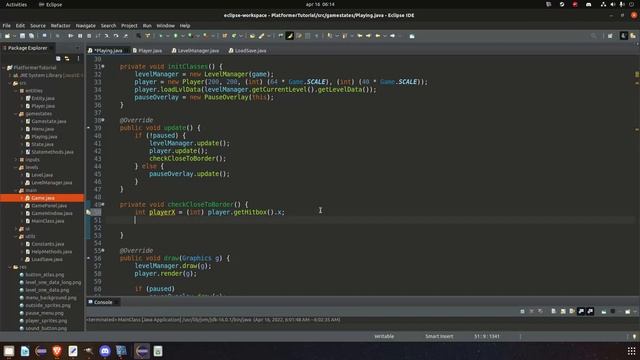The image size is (640, 360).
Task: Click the Open Console icon
Action: pyautogui.click(x=627, y=311)
